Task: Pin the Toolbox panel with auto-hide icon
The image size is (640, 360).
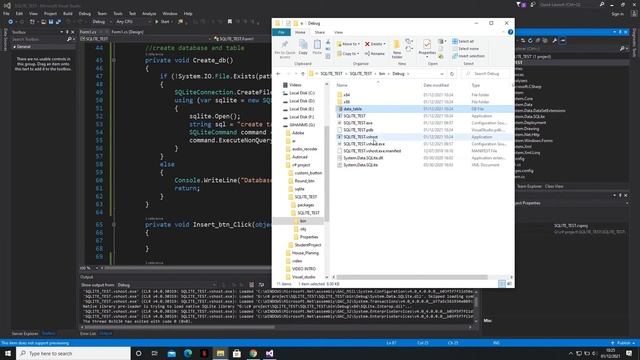Action: pyautogui.click(x=67, y=32)
